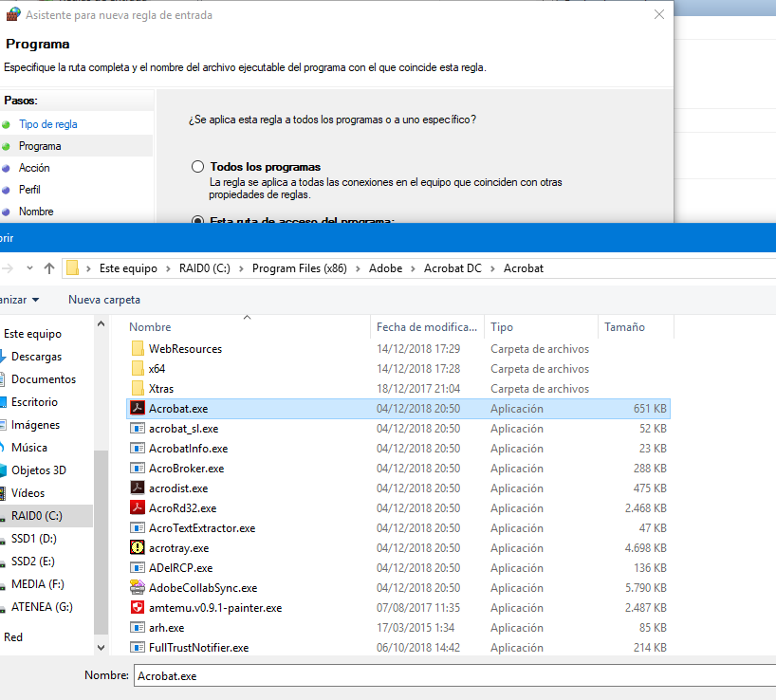Open 'Escritorio' in navigation pane
Image resolution: width=776 pixels, height=700 pixels.
pos(35,402)
